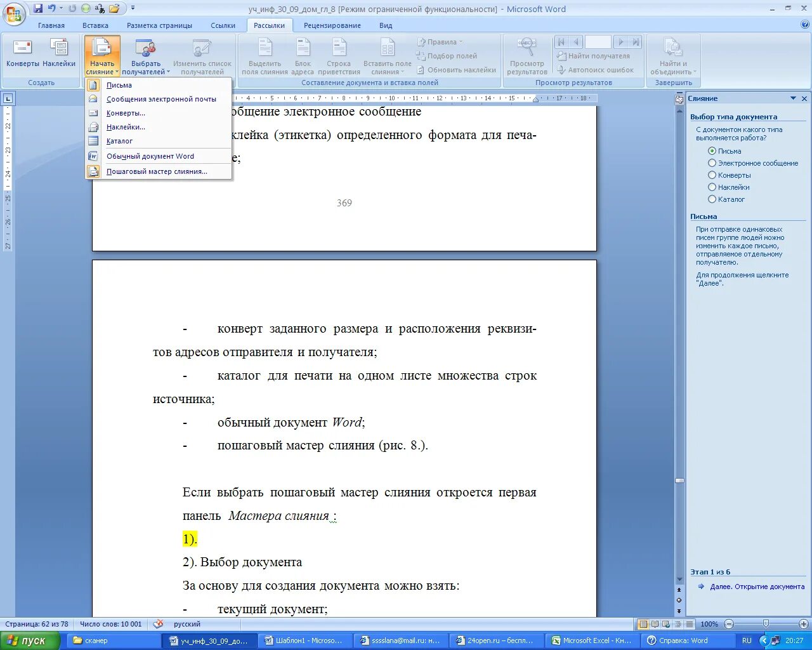Switch to the Ссылки tab

coord(223,25)
